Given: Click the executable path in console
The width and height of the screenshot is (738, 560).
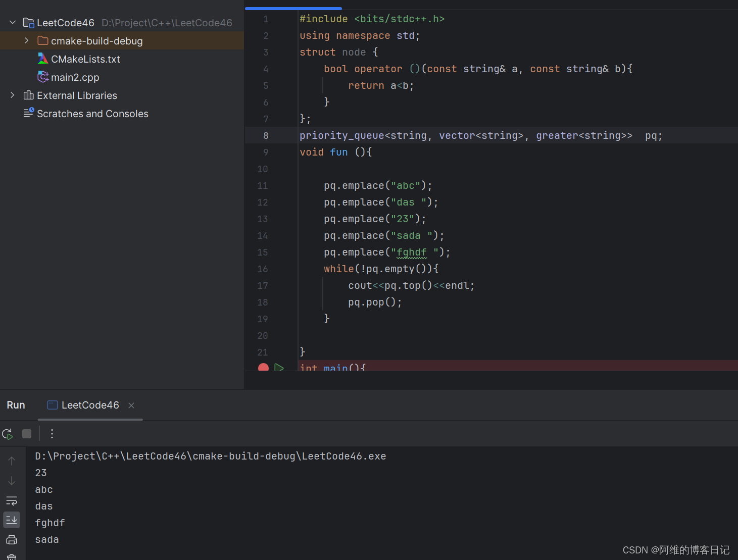Looking at the screenshot, I should click(x=211, y=456).
